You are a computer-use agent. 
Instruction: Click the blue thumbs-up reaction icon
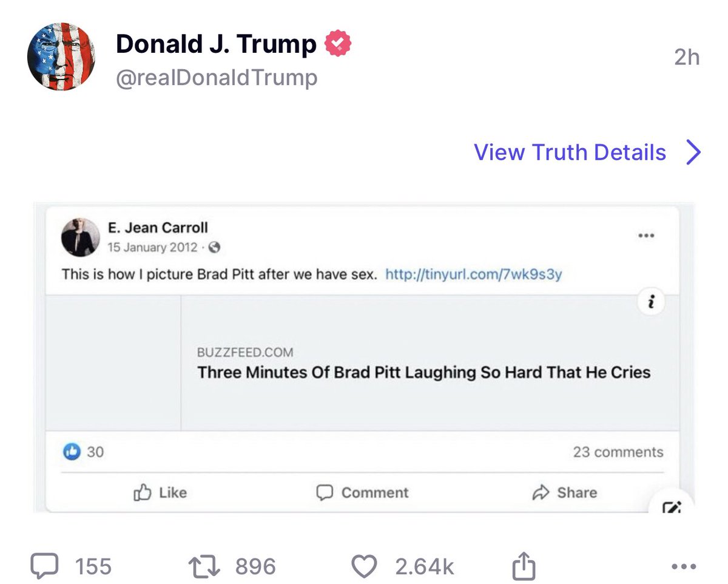[72, 452]
